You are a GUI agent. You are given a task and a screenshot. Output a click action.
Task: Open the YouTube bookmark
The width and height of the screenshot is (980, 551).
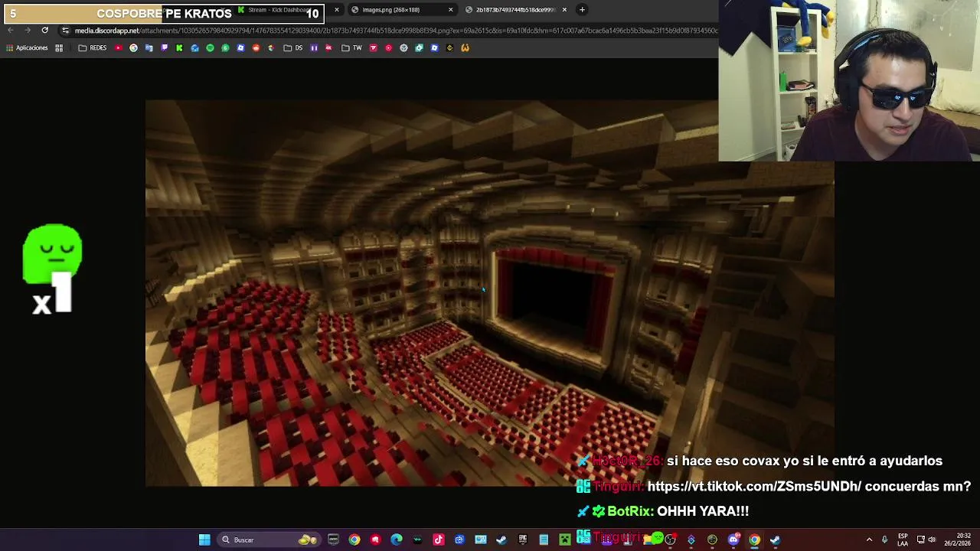[x=119, y=47]
